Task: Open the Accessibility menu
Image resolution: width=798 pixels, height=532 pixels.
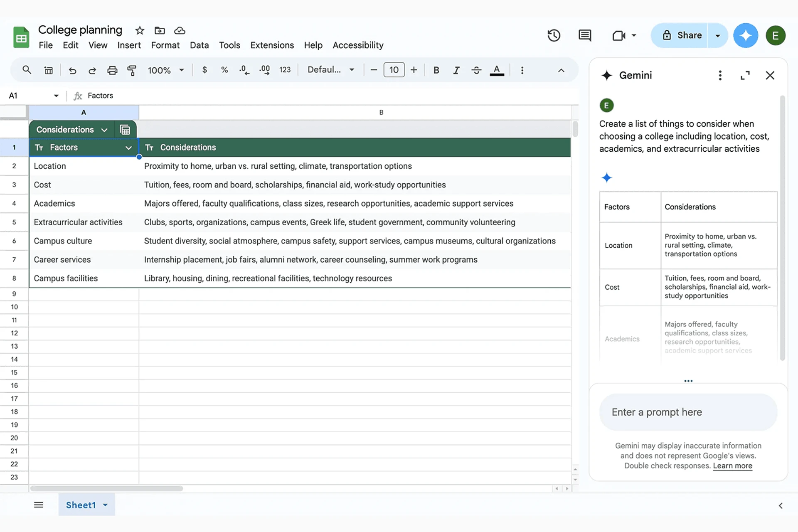Action: [358, 45]
